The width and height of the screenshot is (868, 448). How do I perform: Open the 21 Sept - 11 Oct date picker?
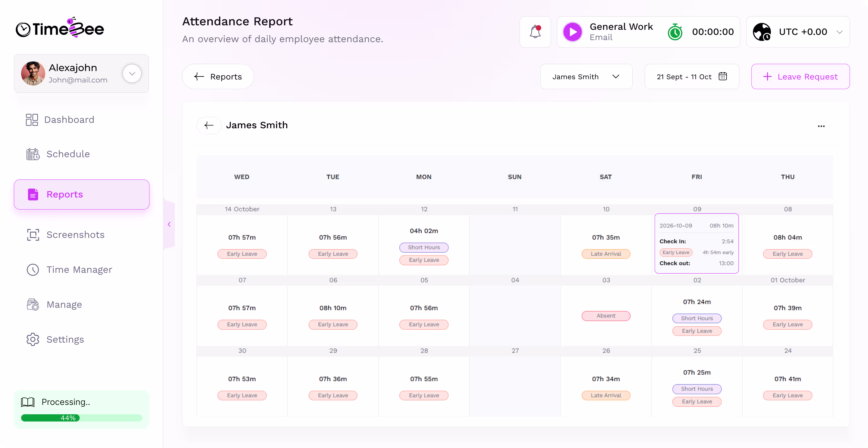tap(692, 77)
